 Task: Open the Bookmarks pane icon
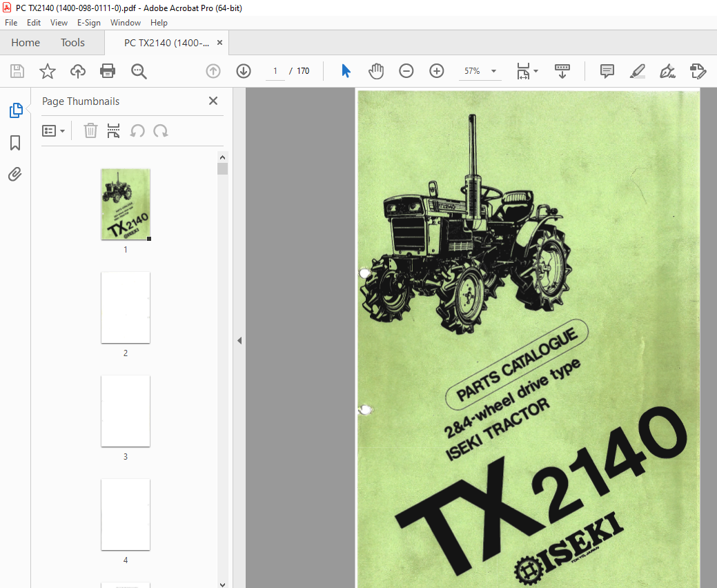point(15,143)
